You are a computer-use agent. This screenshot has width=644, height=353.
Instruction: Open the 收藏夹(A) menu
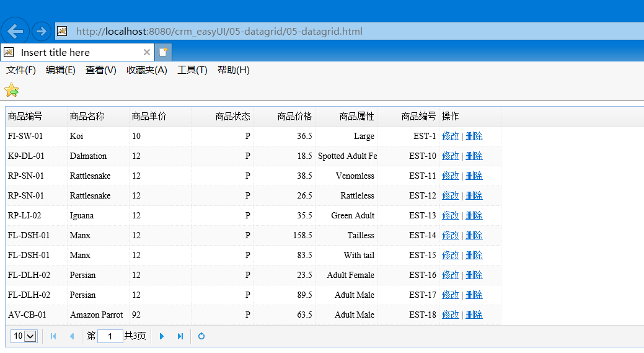point(147,70)
